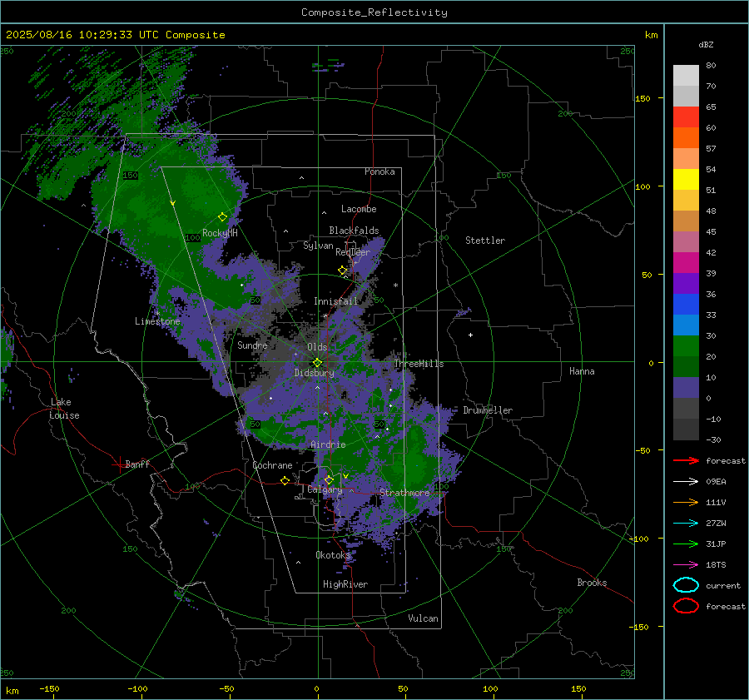Click the Calgary city label
This screenshot has height=700, width=749.
pos(325,489)
